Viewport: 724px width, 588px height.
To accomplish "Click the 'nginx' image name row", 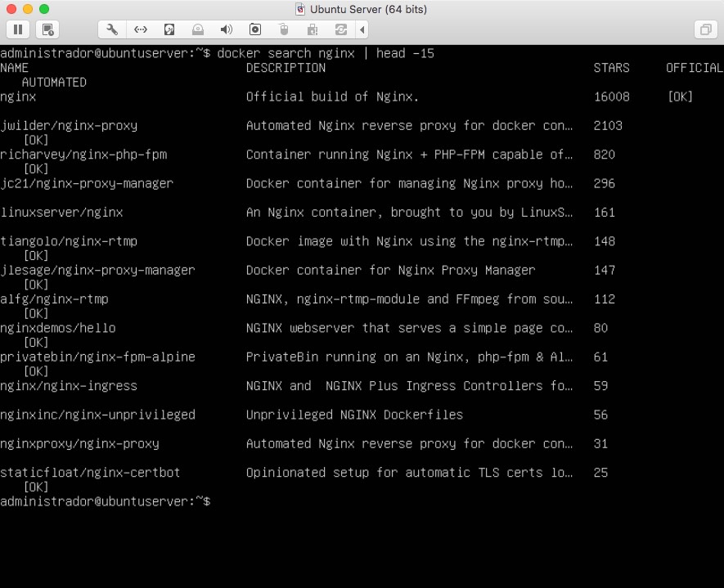I will tap(18, 97).
